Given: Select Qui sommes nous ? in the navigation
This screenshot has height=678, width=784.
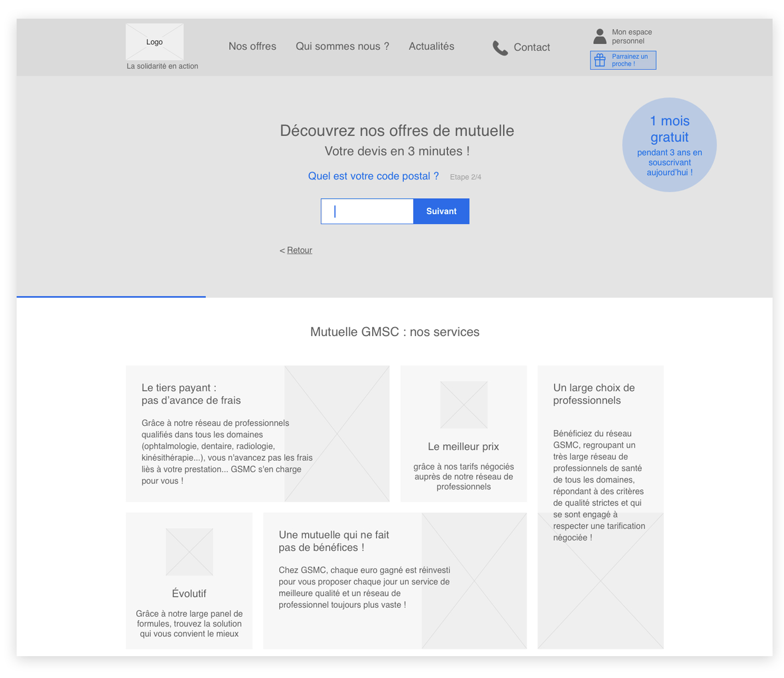Looking at the screenshot, I should (342, 46).
